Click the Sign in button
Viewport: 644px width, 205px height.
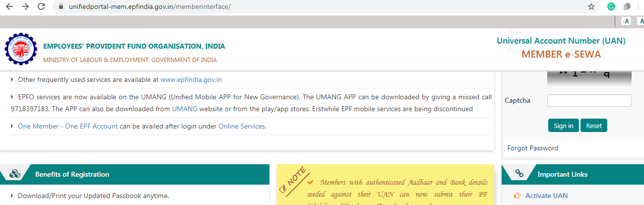click(x=564, y=126)
